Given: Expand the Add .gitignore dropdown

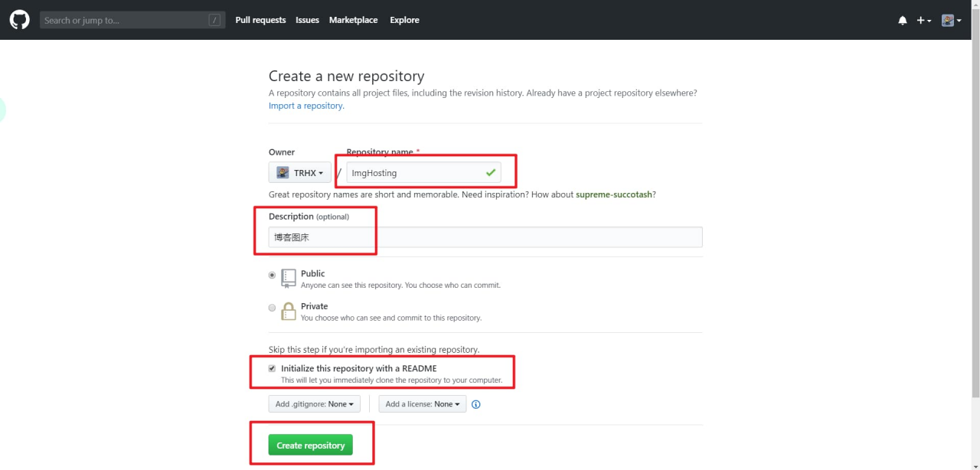Looking at the screenshot, I should pyautogui.click(x=314, y=404).
